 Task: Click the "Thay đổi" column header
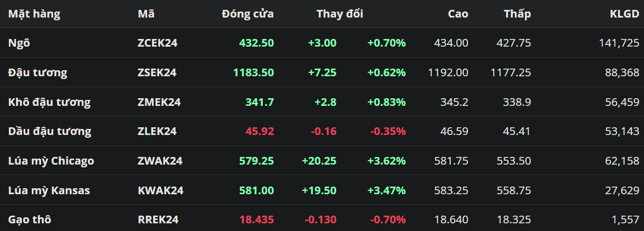click(340, 14)
